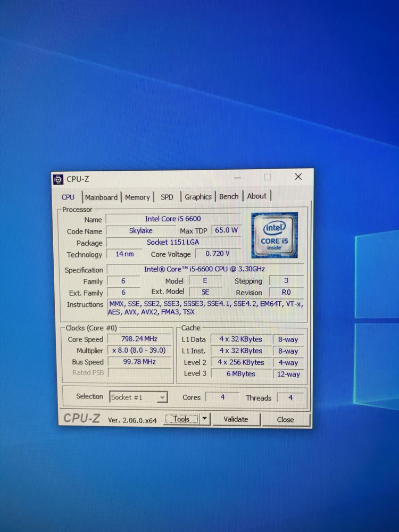Open the Memory tab

[137, 197]
